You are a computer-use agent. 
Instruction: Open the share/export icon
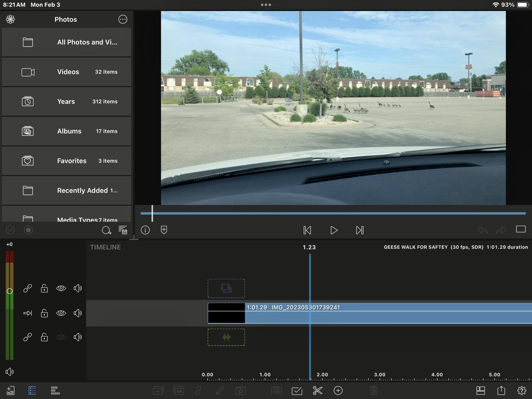[501, 391]
